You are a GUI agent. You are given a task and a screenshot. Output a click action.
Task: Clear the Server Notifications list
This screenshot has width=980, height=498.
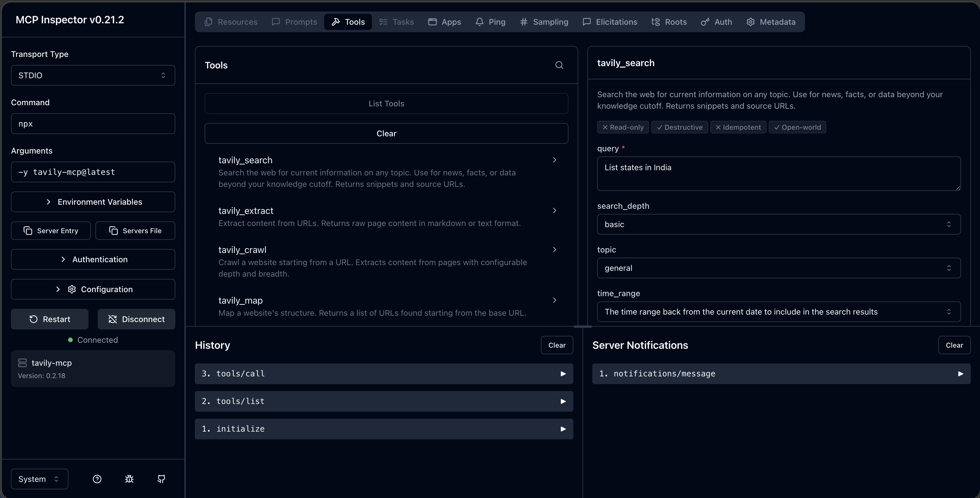pyautogui.click(x=954, y=345)
